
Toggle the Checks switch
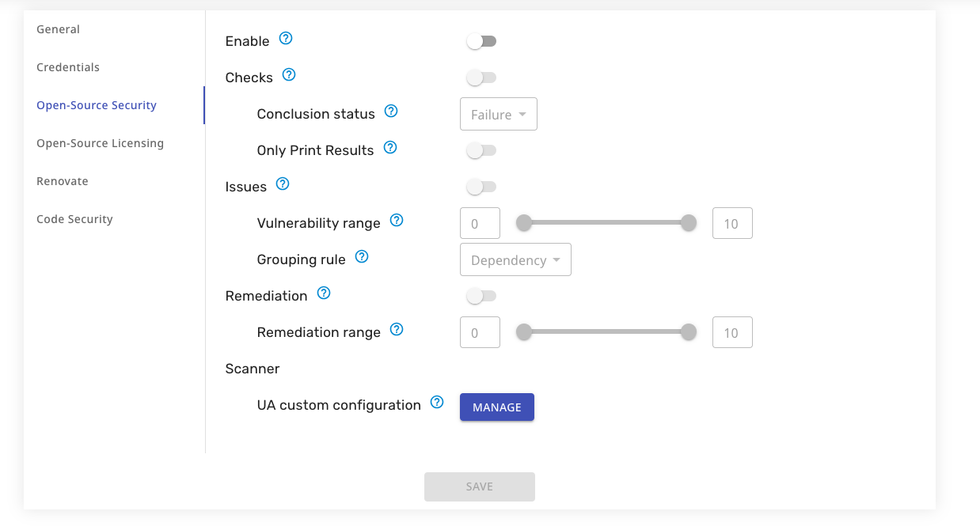point(481,78)
